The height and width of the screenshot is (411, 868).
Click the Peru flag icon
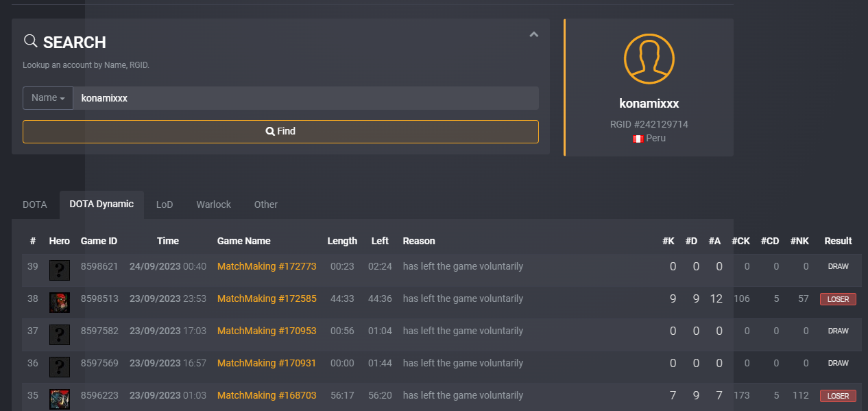[638, 139]
